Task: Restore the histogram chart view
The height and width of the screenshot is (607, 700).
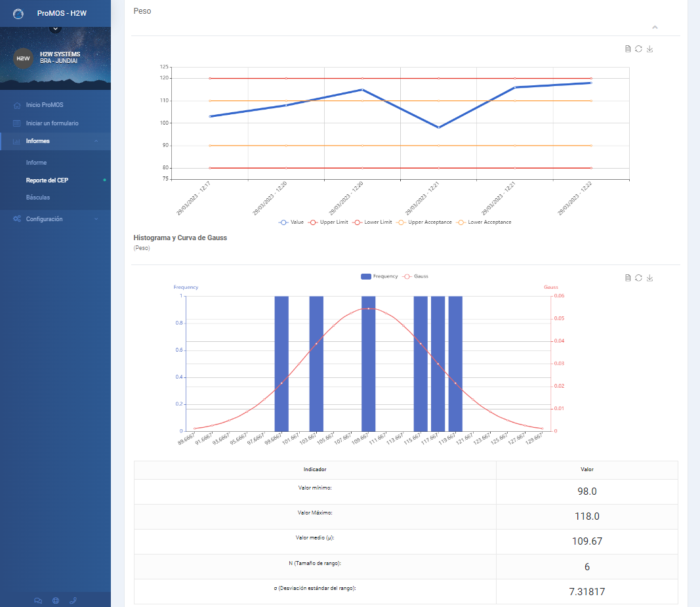Action: click(x=638, y=278)
